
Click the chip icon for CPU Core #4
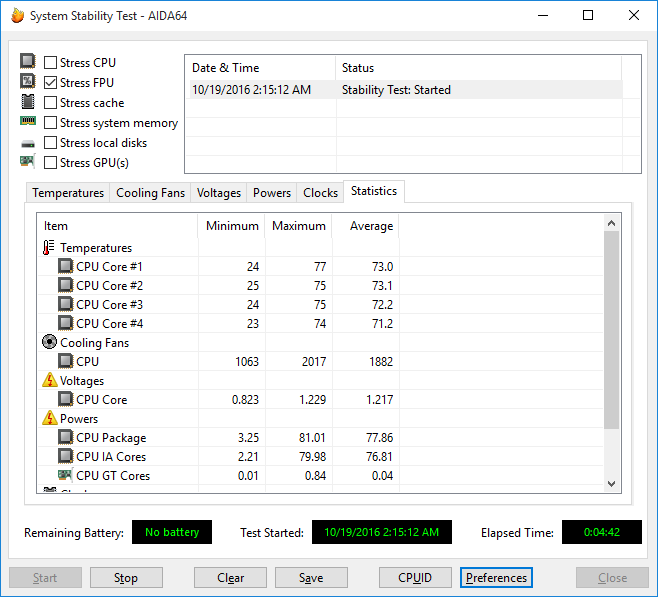pyautogui.click(x=65, y=323)
